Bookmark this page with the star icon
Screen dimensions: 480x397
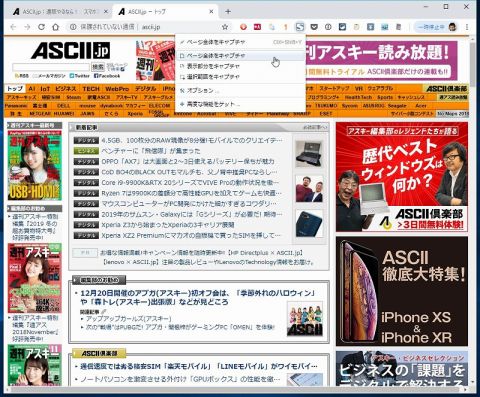(225, 27)
